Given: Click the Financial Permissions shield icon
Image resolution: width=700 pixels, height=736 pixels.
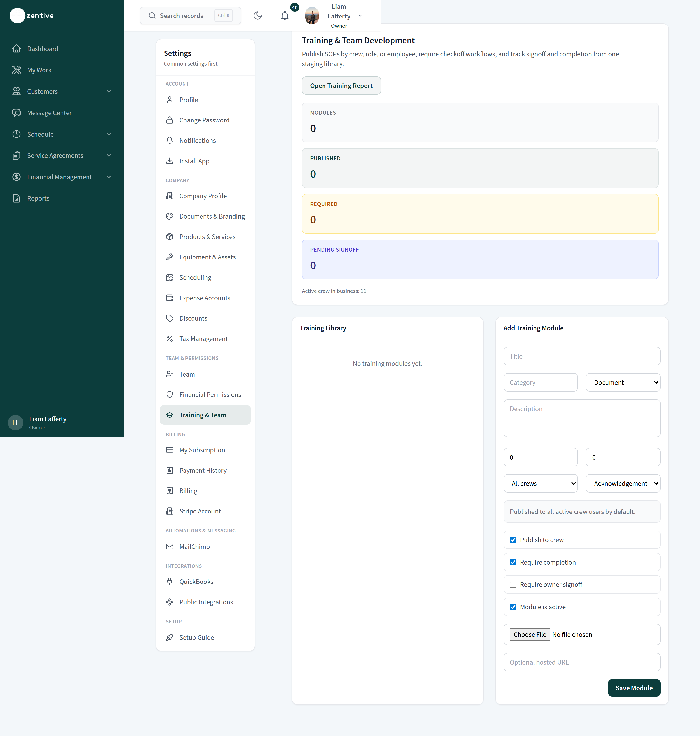Looking at the screenshot, I should pyautogui.click(x=170, y=394).
